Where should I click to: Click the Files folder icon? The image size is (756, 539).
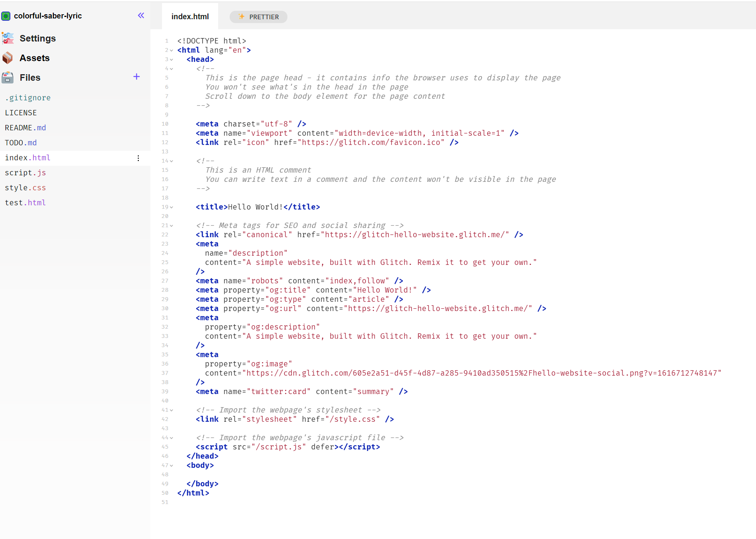[7, 77]
